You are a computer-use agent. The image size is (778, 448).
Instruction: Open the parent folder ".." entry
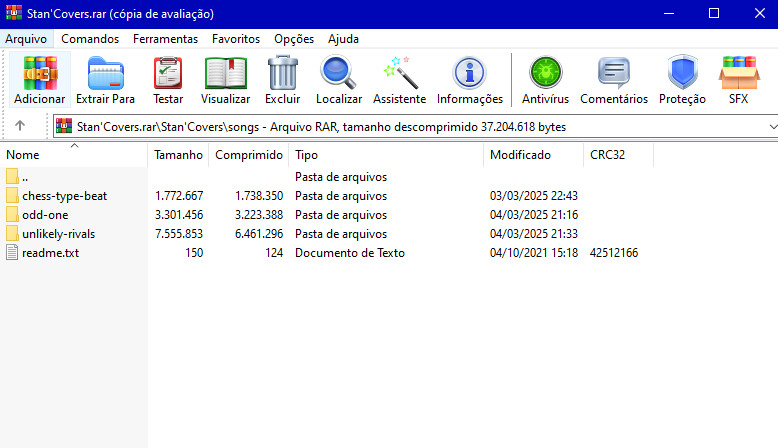26,177
